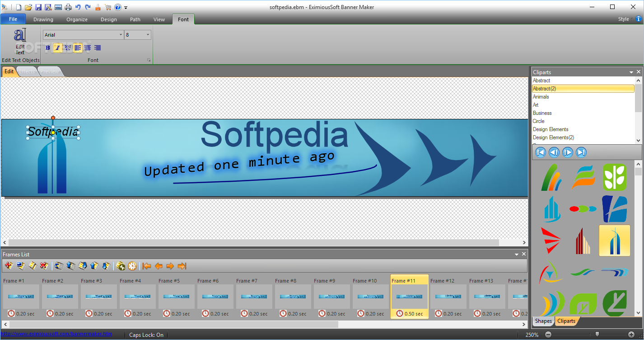Open the Cliparts panel options arrow
Viewport: 644px width, 340px height.
pyautogui.click(x=631, y=72)
